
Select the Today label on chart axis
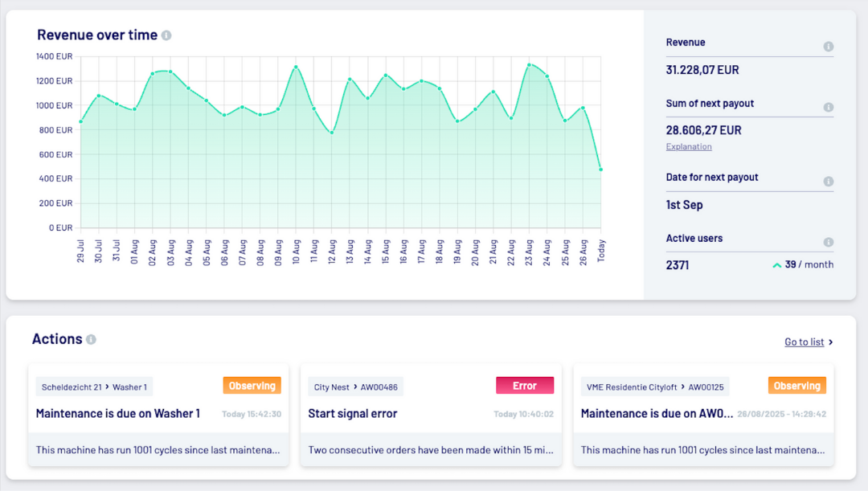point(600,249)
